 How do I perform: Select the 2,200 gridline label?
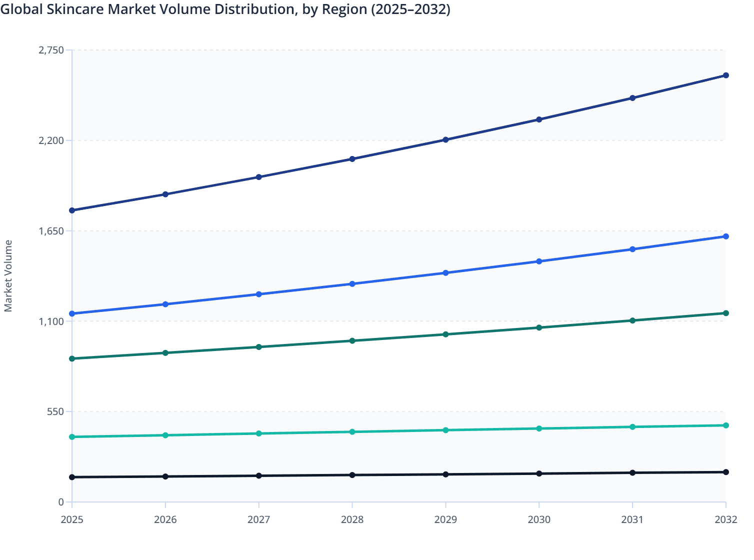[51, 140]
